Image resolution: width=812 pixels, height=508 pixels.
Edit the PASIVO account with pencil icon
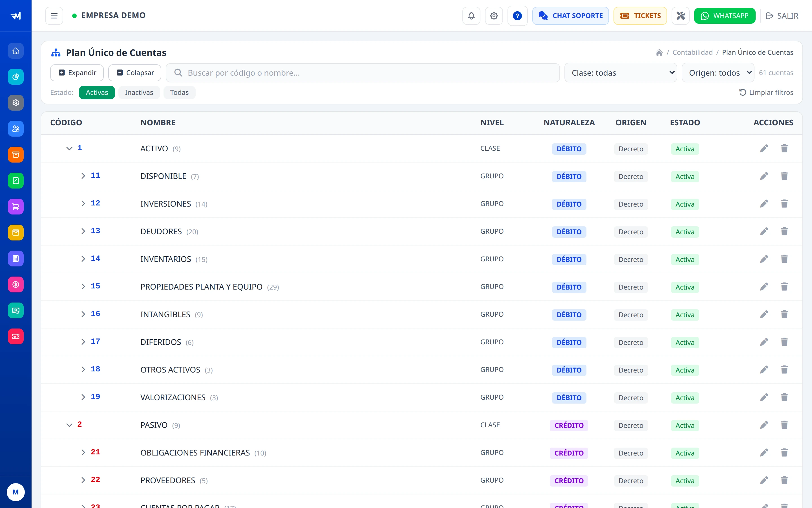coord(764,425)
